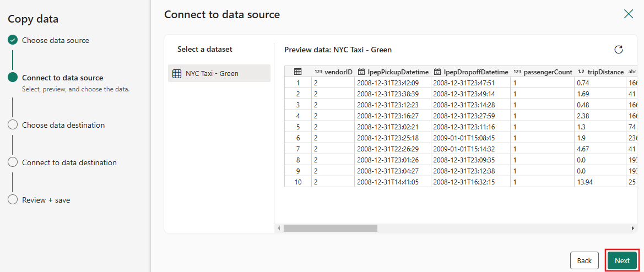Click the lpepPickupDatetime column calendar icon
Image resolution: width=644 pixels, height=272 pixels.
point(361,72)
